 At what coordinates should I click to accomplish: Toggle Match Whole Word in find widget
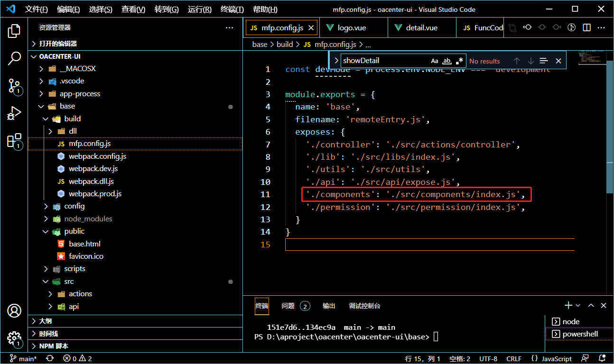click(x=447, y=61)
